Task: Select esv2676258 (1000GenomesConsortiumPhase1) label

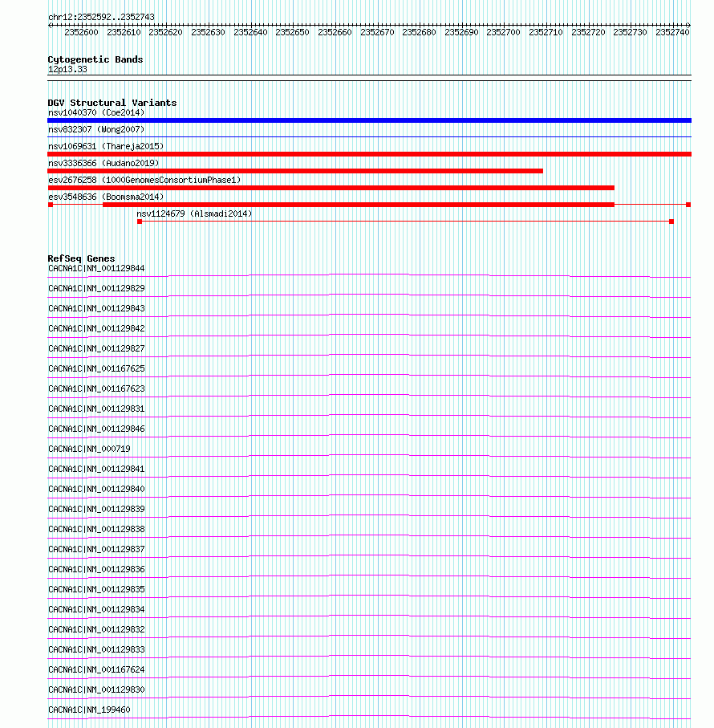Action: (x=144, y=180)
